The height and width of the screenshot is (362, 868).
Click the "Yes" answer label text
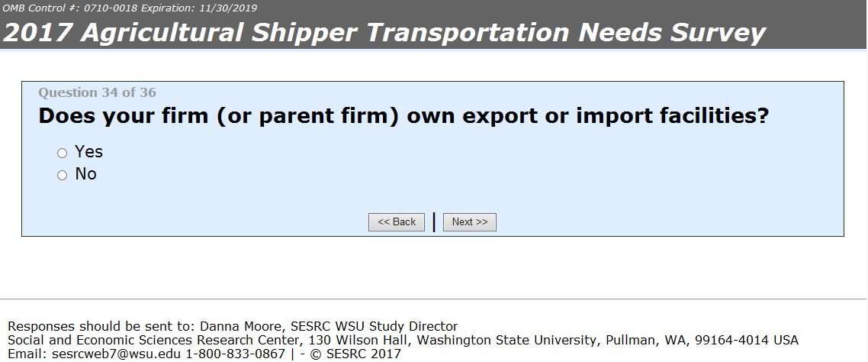pos(88,152)
